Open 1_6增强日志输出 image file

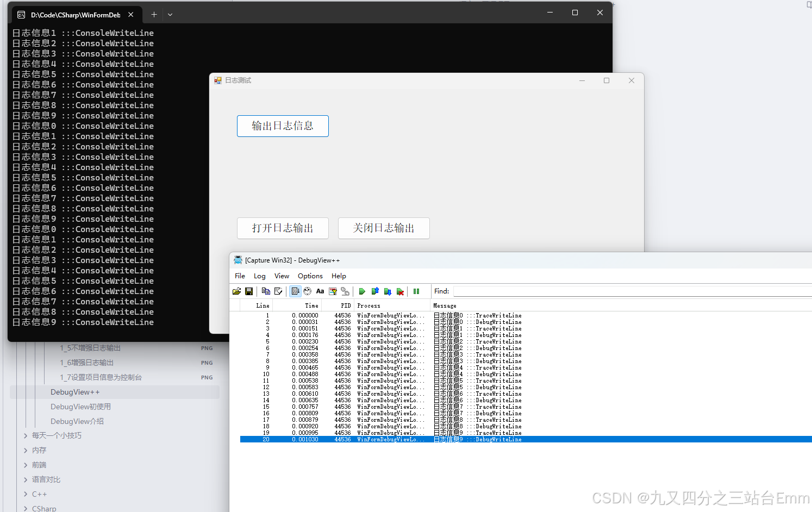87,363
